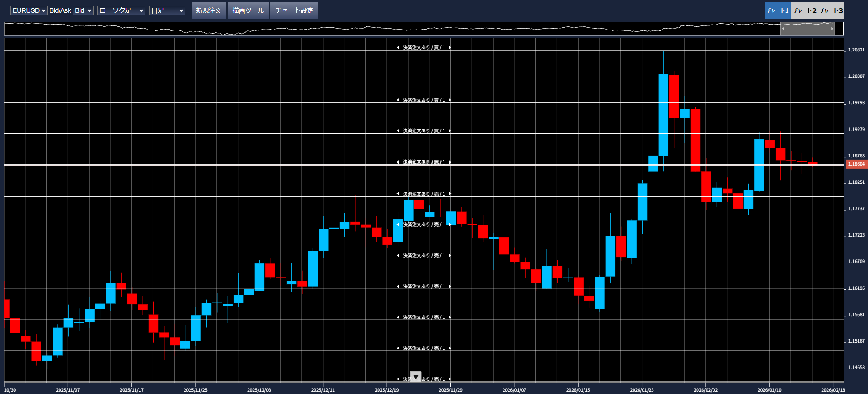Image resolution: width=868 pixels, height=394 pixels.
Task: Click the gray overview range slider
Action: [807, 29]
